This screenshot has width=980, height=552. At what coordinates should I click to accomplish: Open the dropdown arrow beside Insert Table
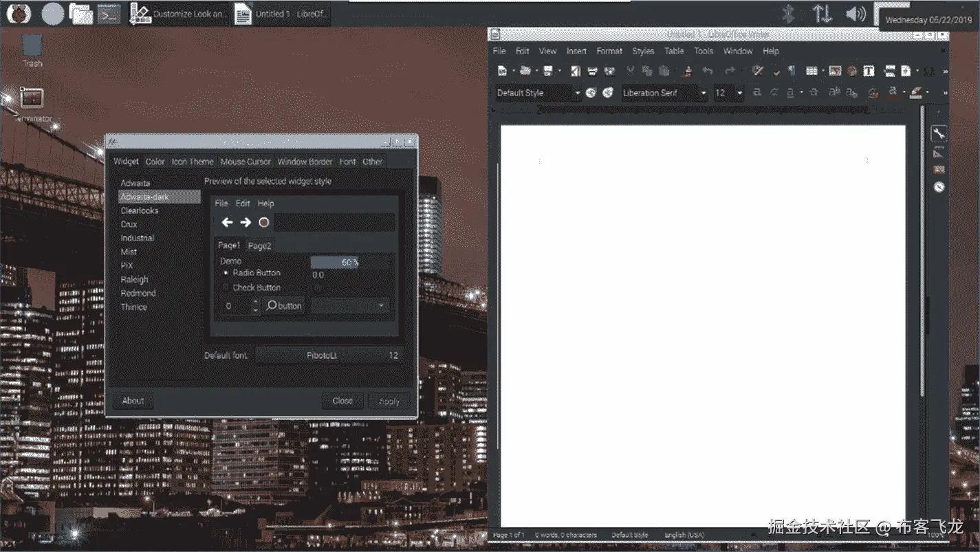[x=823, y=71]
